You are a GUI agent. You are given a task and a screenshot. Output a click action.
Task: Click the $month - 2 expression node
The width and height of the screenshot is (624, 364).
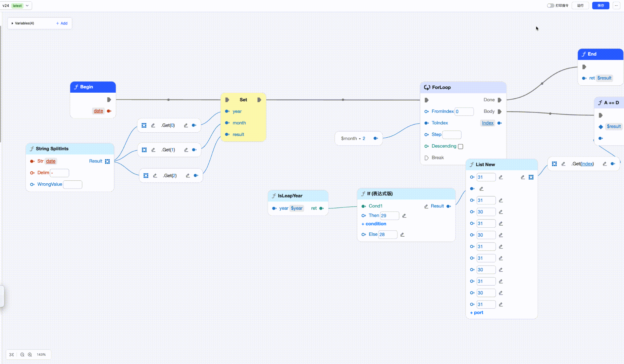[359, 138]
